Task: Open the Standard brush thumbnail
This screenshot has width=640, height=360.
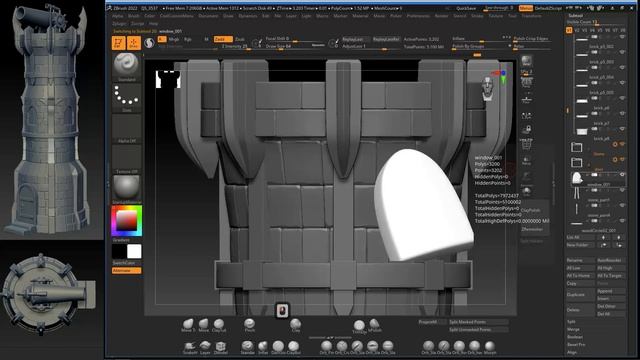Action: tap(127, 66)
